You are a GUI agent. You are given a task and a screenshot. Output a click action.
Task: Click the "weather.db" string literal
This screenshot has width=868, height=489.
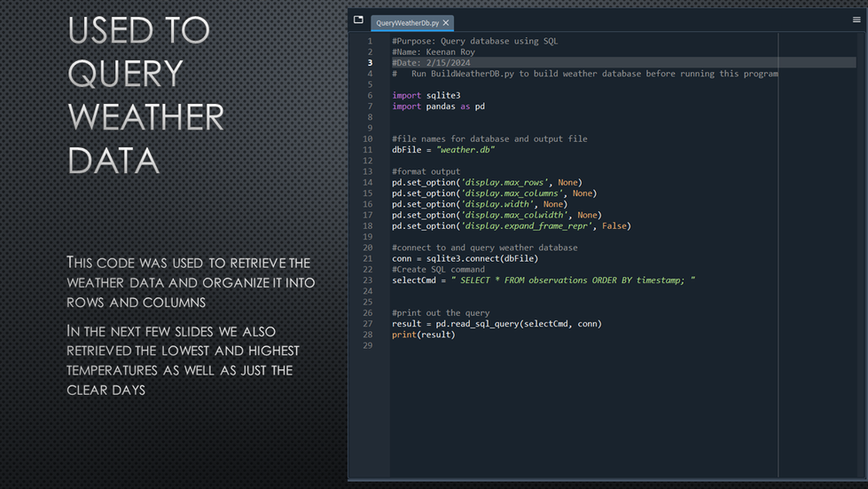465,149
